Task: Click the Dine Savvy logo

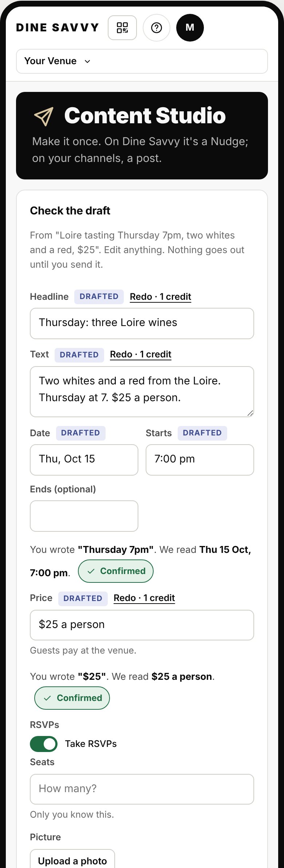Action: (58, 28)
